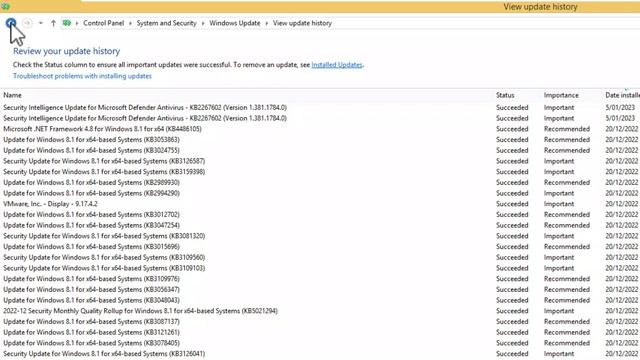Screen dimensions: 640x360
Task: Select update KB3047254 row
Action: [x=320, y=225]
